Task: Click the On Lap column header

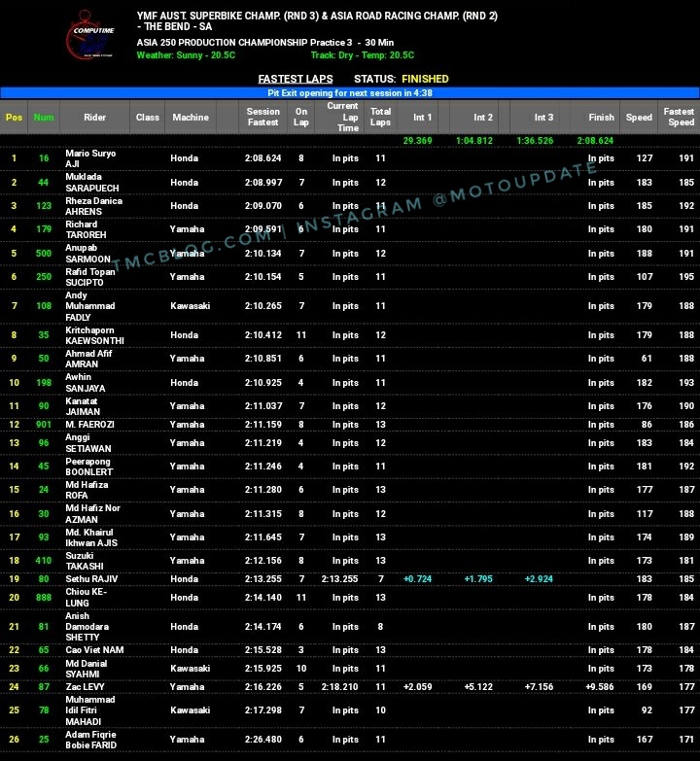Action: click(301, 117)
